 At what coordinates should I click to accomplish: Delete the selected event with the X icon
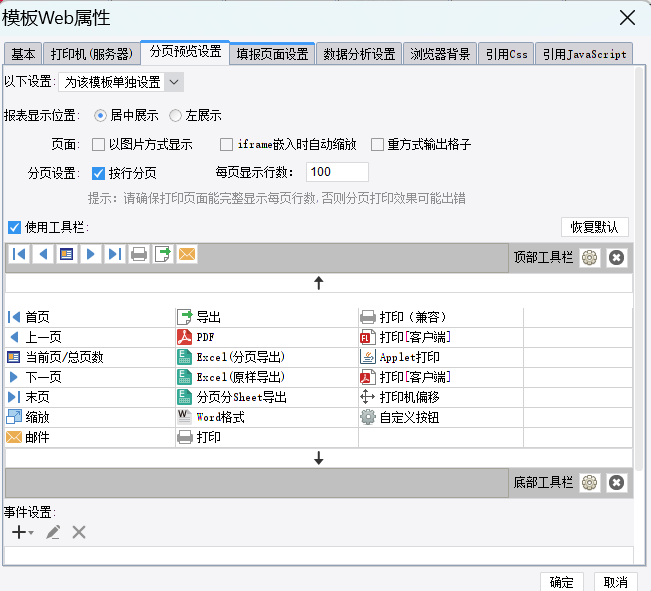(79, 532)
